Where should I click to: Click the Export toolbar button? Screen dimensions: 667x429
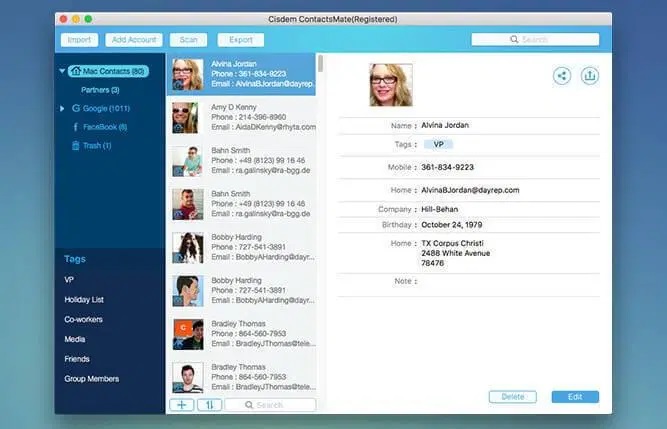[240, 40]
